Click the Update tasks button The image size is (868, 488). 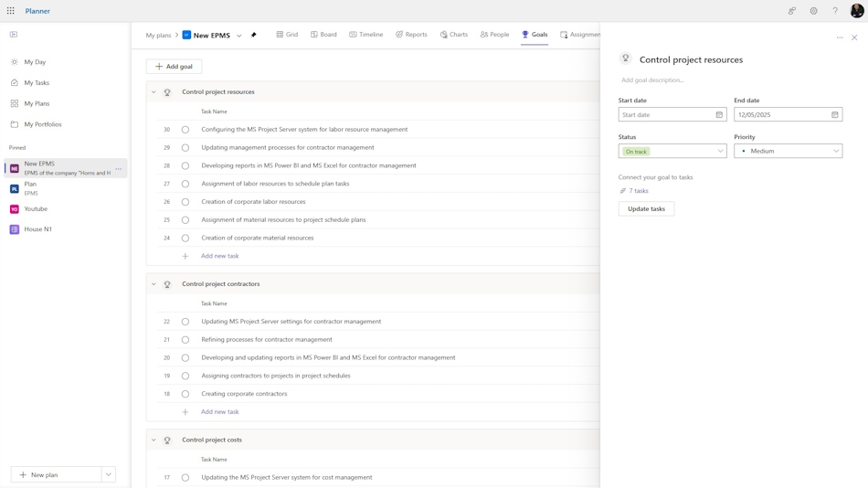pos(646,209)
